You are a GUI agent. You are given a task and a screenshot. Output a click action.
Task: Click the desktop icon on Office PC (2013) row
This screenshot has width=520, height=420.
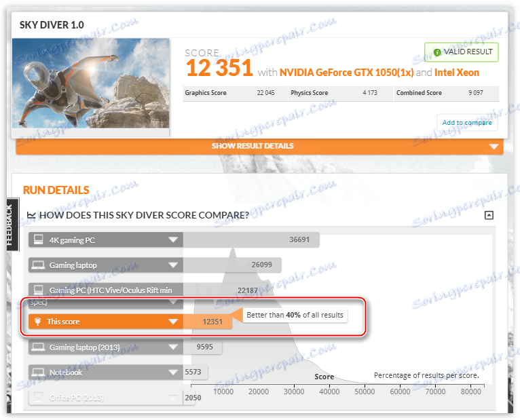click(39, 397)
